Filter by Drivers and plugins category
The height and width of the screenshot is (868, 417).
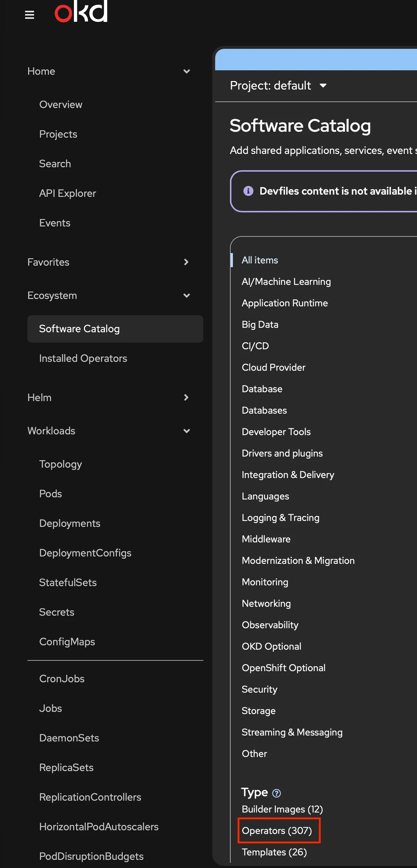282,453
